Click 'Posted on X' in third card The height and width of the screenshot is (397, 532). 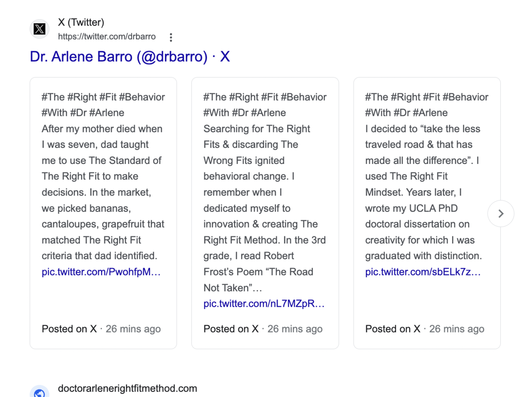[x=393, y=329]
